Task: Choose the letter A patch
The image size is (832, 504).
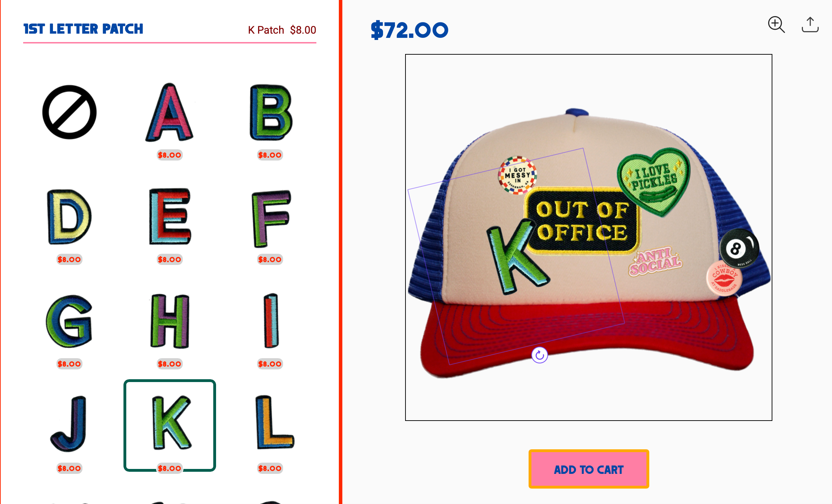Action: tap(169, 112)
